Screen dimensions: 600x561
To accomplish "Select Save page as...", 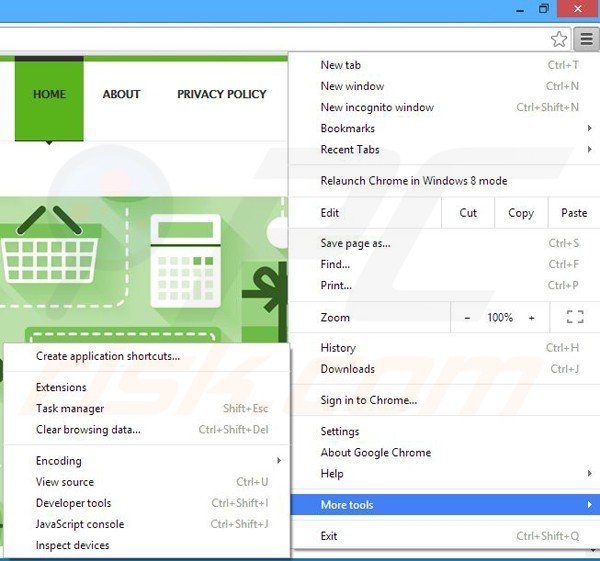I will [x=445, y=243].
